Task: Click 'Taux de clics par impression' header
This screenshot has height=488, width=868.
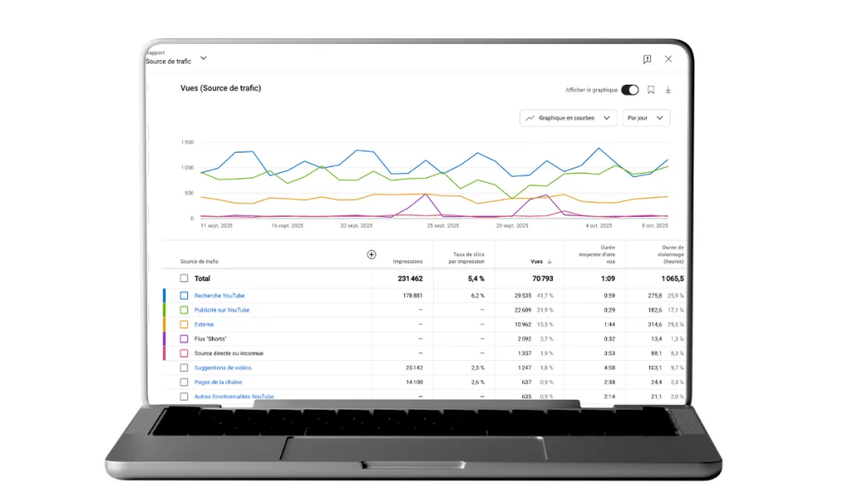Action: 465,258
